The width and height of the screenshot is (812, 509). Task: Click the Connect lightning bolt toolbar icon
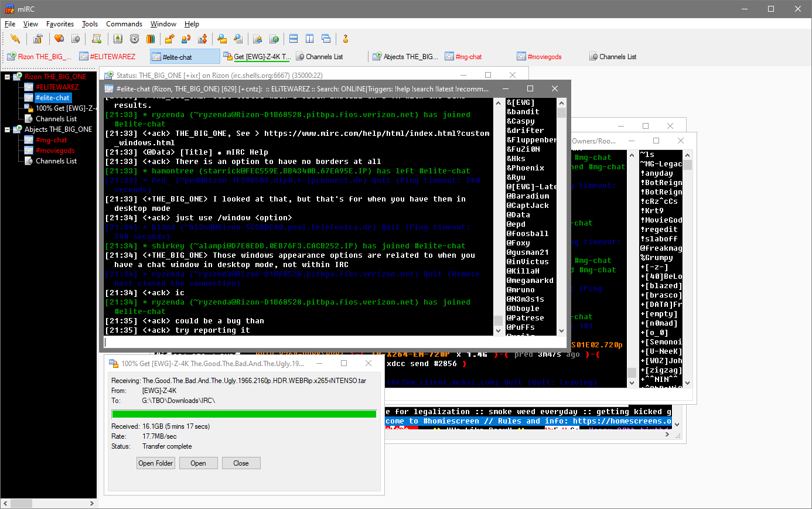15,39
